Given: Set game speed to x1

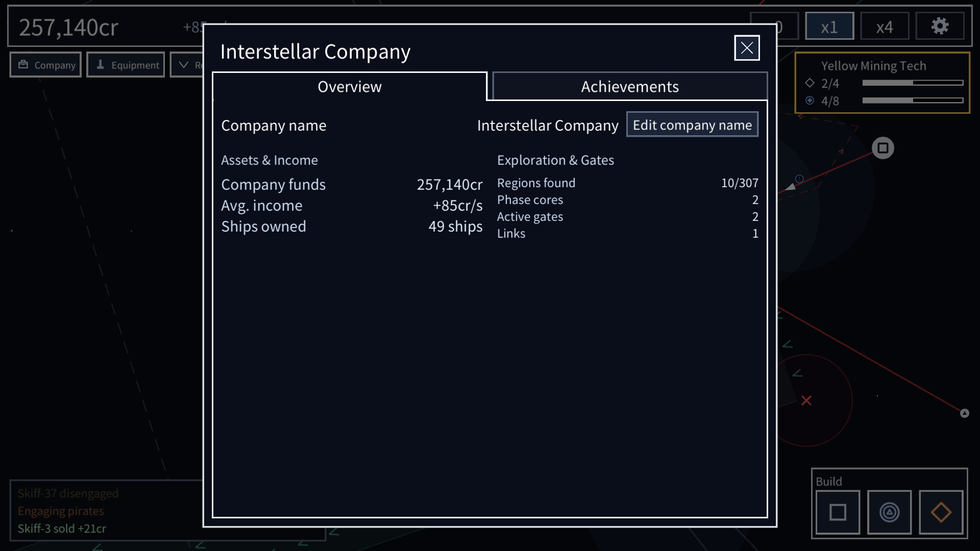Looking at the screenshot, I should (829, 27).
